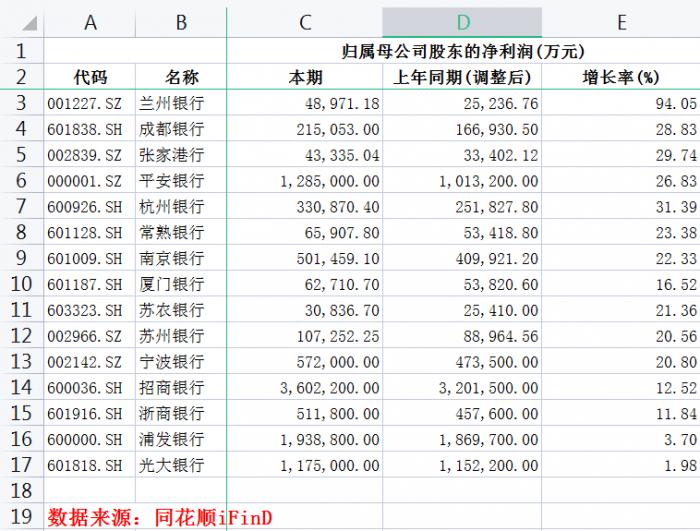The image size is (700, 531).
Task: Select row 19 header
Action: [x=22, y=517]
